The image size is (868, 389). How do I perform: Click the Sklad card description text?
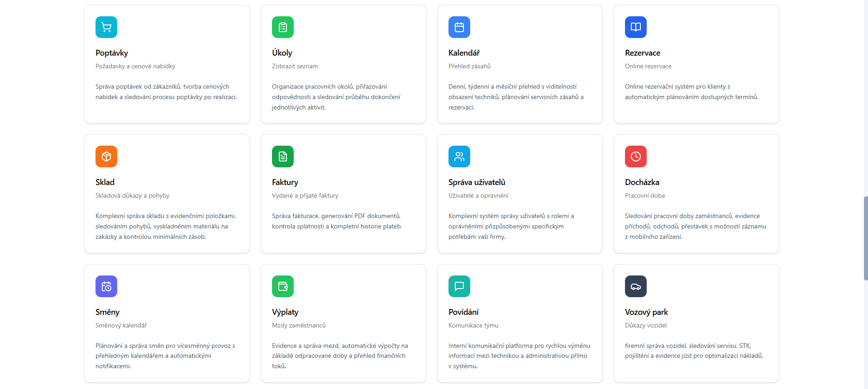166,226
